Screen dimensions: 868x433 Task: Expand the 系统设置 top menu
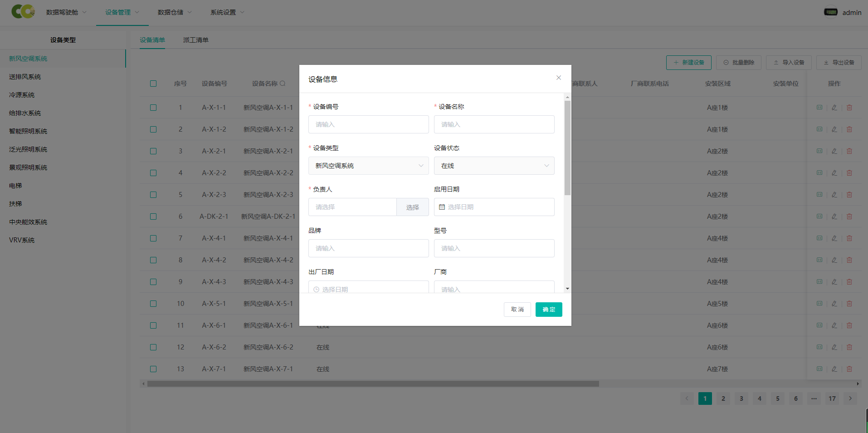click(x=227, y=13)
